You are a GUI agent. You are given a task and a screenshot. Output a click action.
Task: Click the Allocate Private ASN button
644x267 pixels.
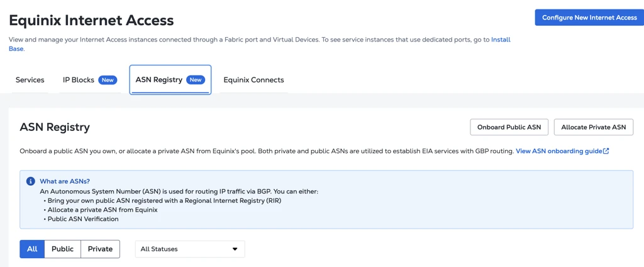coord(594,127)
